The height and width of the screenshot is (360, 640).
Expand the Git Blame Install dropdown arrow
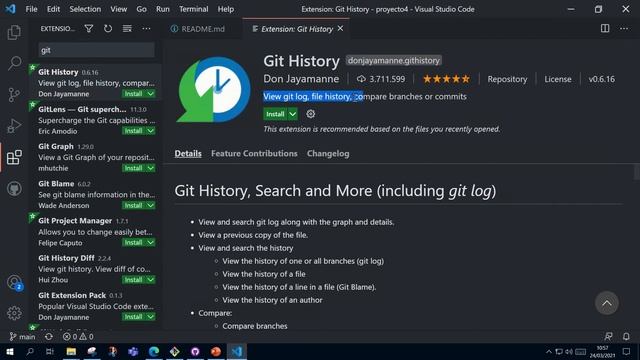151,205
